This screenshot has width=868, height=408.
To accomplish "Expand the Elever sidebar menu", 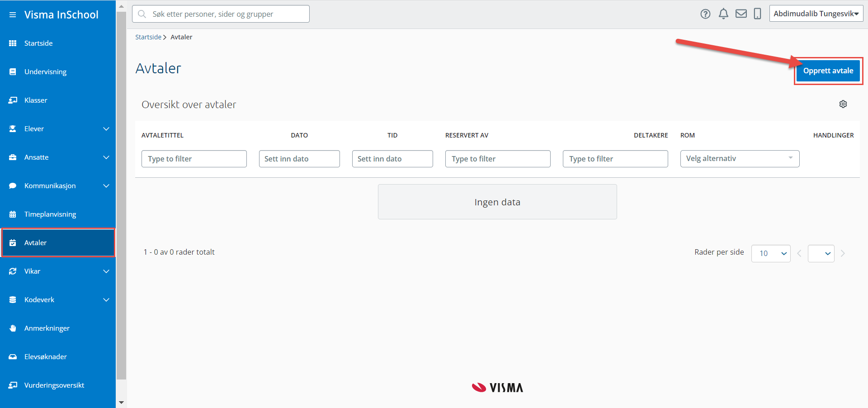I will (x=106, y=129).
